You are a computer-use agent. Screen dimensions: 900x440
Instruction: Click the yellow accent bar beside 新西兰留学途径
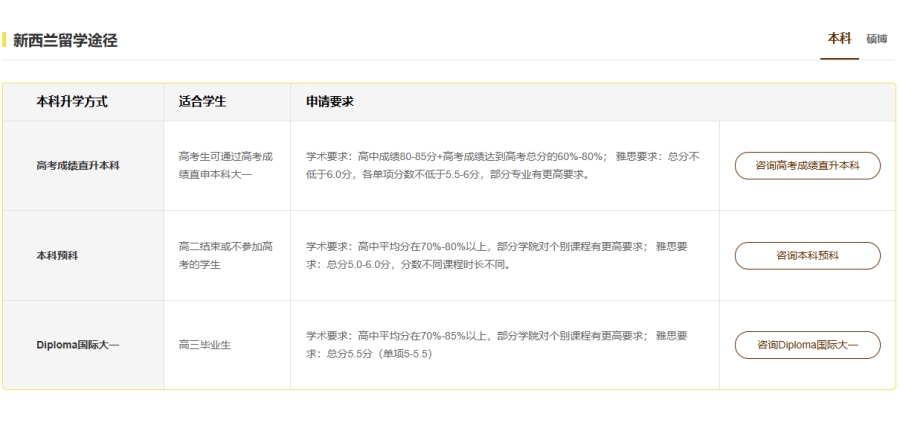tap(4, 41)
